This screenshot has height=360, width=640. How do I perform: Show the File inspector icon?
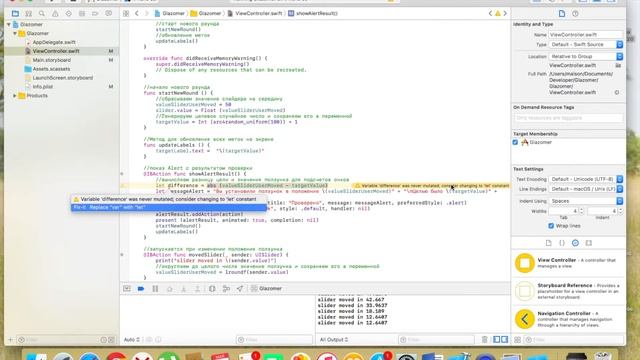point(562,13)
